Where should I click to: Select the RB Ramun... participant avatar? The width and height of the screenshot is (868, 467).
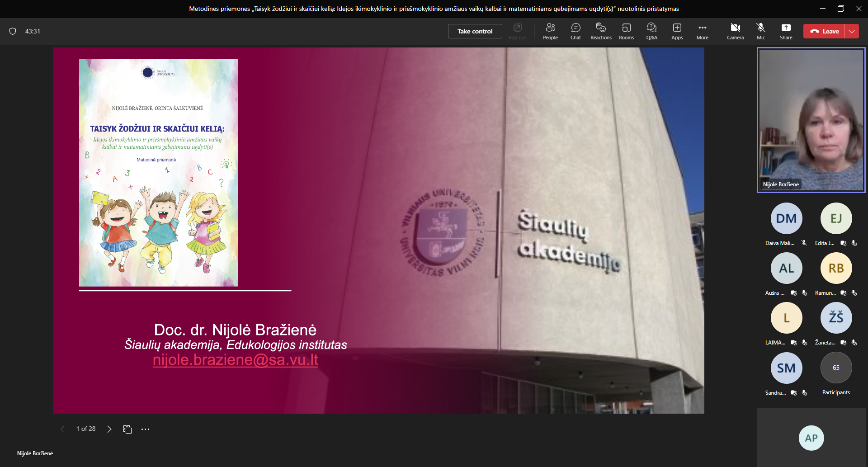tap(836, 268)
